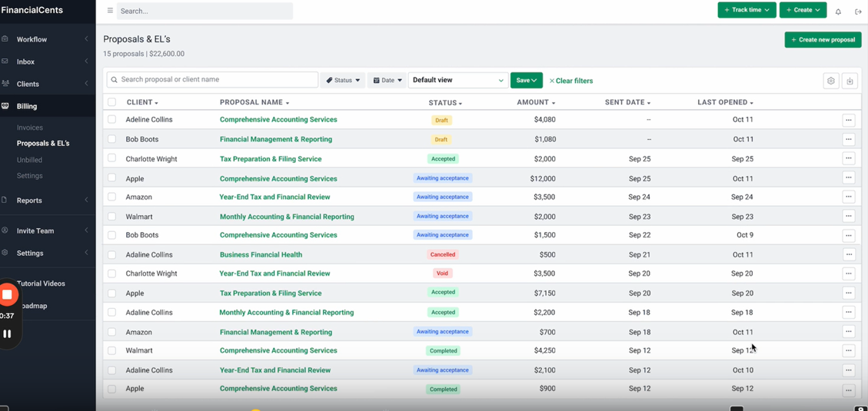The width and height of the screenshot is (868, 411).
Task: Open the Save dropdown button
Action: coord(527,80)
